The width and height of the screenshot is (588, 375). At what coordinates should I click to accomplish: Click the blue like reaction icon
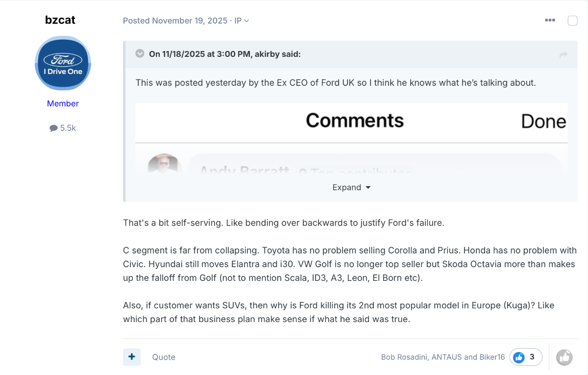coord(518,357)
